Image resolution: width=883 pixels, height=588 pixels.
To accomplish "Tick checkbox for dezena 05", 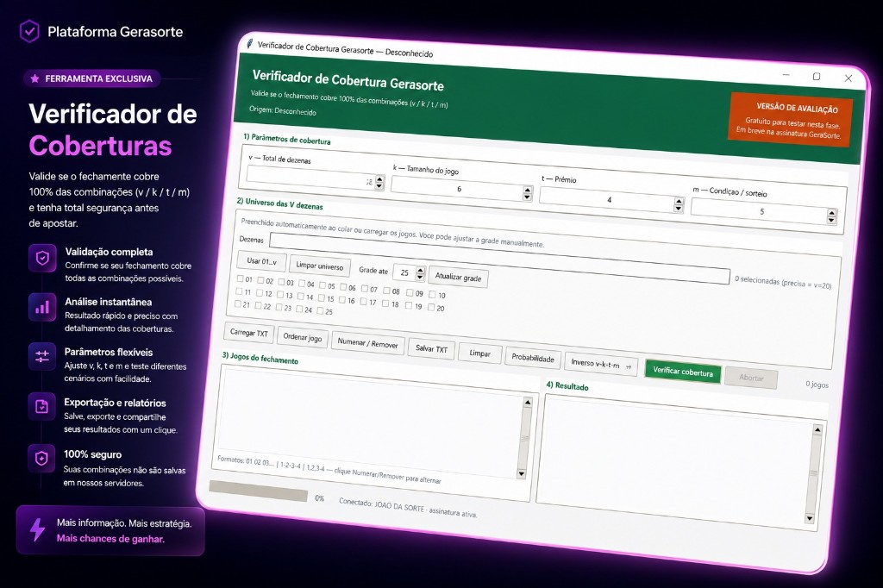I will tap(323, 285).
